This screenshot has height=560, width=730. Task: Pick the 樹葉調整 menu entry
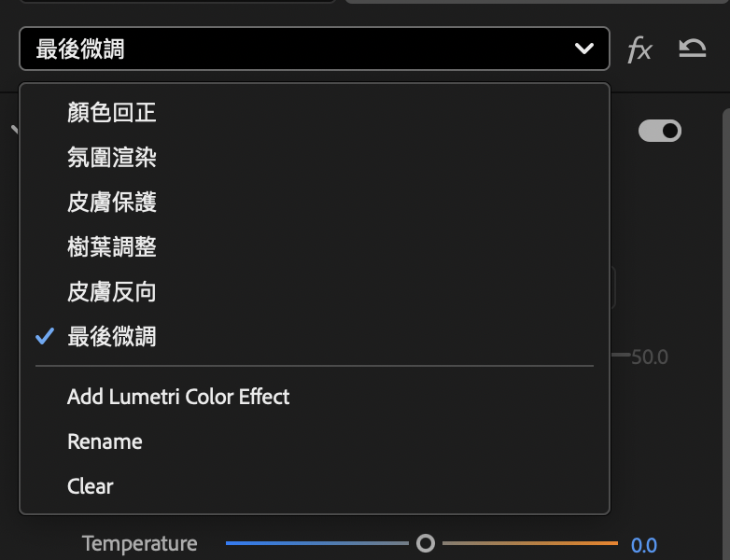pyautogui.click(x=112, y=247)
